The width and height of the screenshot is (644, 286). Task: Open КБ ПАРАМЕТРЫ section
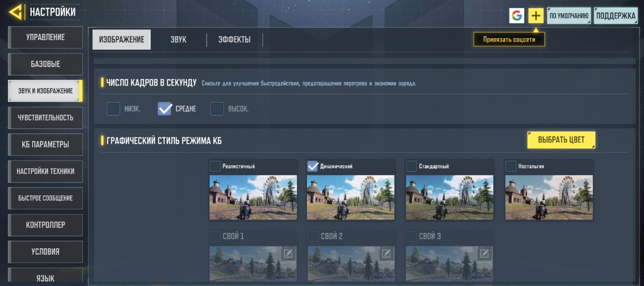pos(45,144)
